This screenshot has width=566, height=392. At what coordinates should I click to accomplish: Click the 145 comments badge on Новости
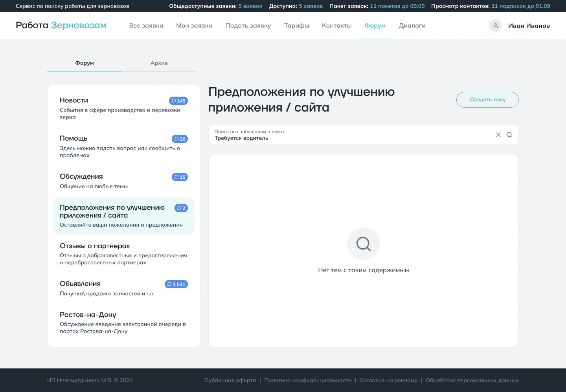pyautogui.click(x=178, y=101)
